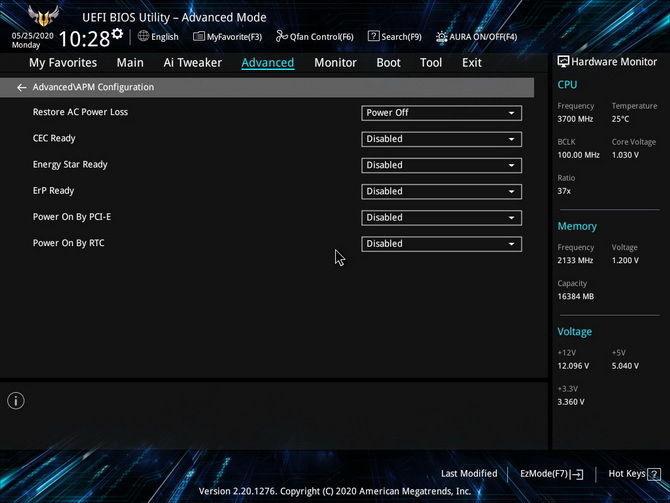
Task: Click the globe language icon
Action: click(x=143, y=36)
